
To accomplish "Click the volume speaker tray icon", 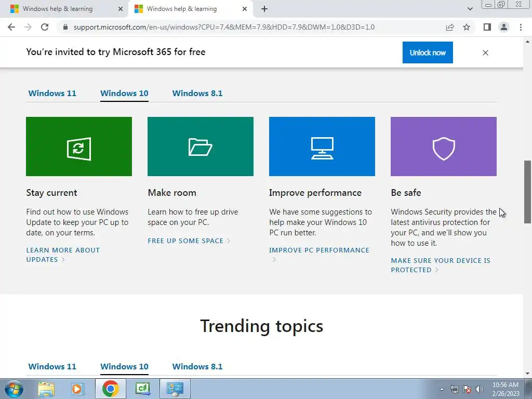I will [479, 389].
